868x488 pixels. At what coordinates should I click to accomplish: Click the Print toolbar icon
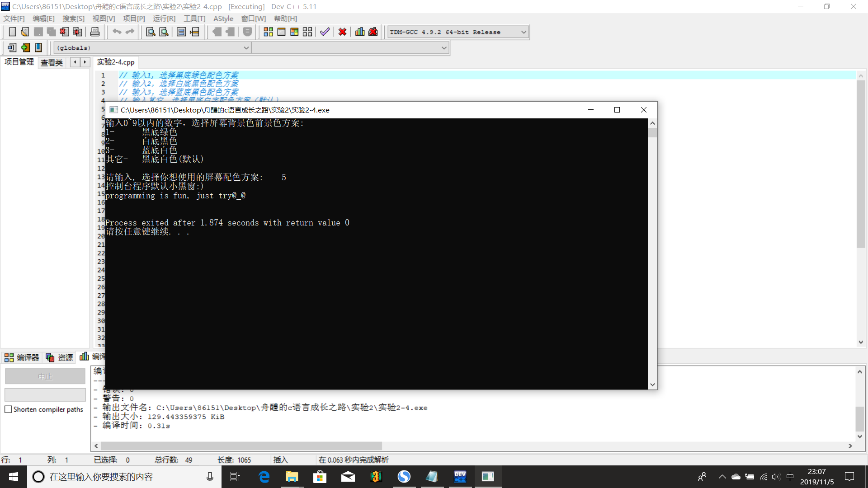click(x=95, y=32)
